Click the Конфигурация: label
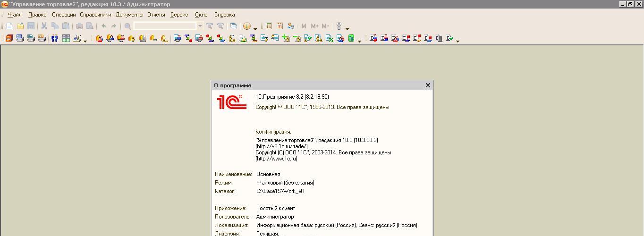Viewport: 644px width, 236px height. pos(273,132)
